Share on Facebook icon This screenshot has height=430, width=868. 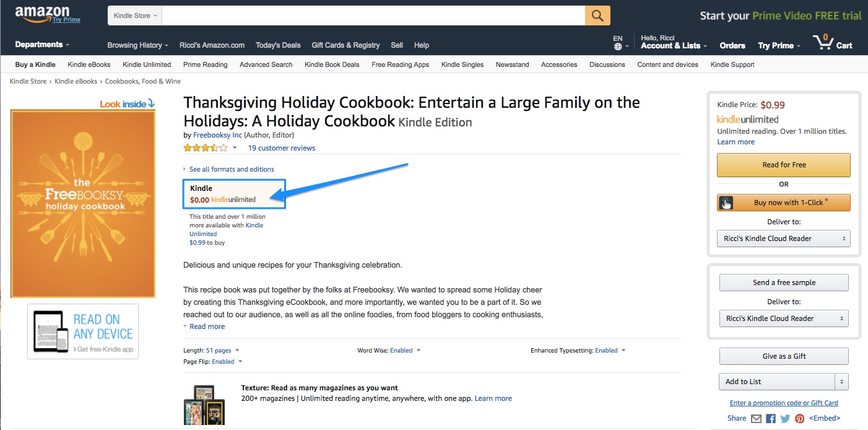coord(771,418)
